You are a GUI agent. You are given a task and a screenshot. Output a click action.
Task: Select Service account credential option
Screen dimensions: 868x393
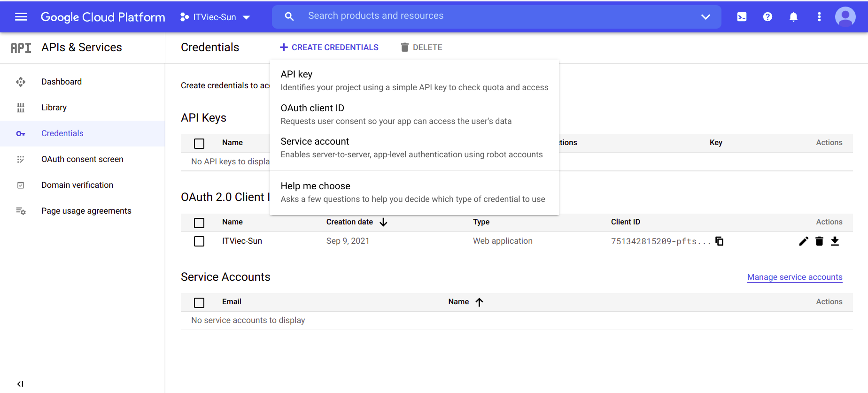(x=315, y=141)
